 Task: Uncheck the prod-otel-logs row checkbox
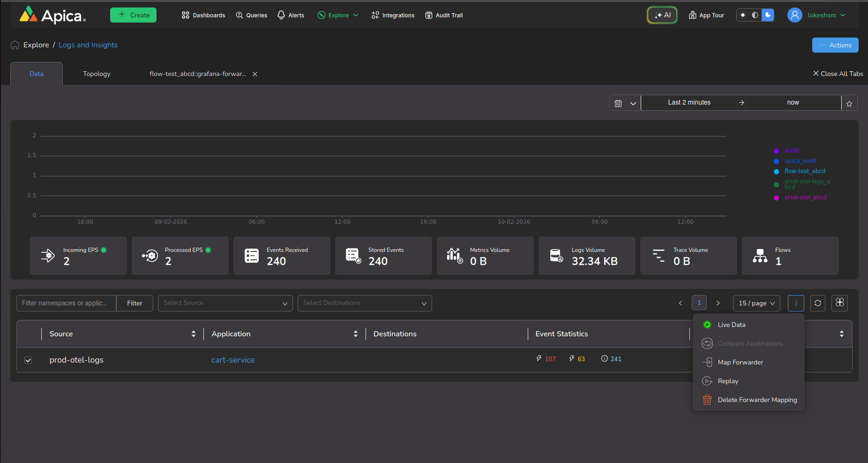(x=28, y=360)
